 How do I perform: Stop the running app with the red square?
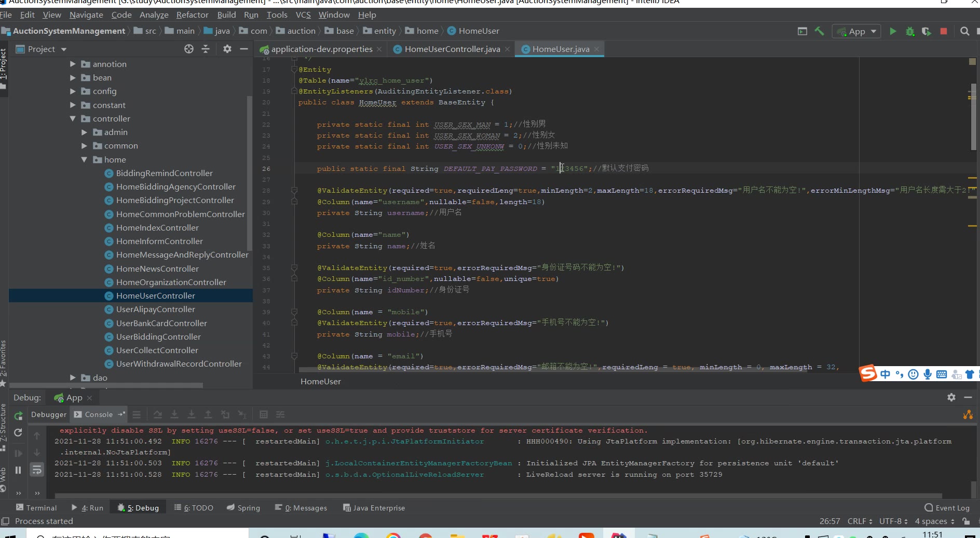click(x=944, y=31)
